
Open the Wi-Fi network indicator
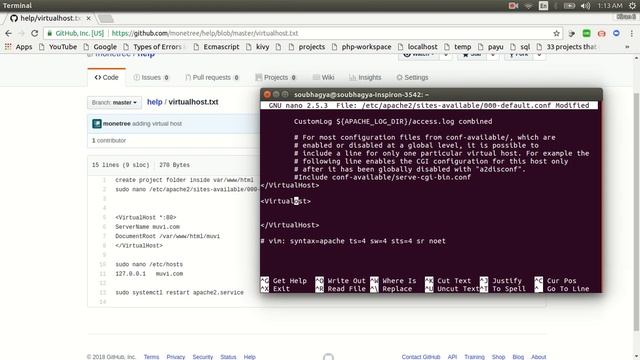(x=529, y=5)
